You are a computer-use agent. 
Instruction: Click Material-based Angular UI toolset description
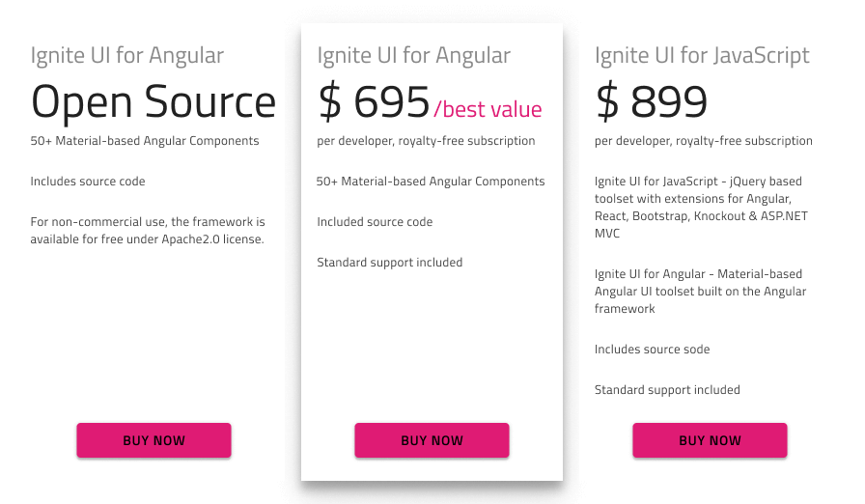pyautogui.click(x=701, y=292)
